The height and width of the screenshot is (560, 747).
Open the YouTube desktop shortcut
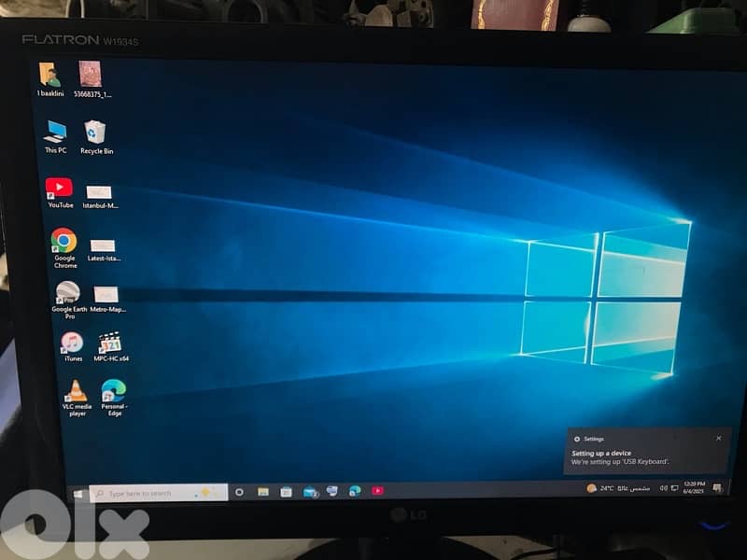pos(59,189)
